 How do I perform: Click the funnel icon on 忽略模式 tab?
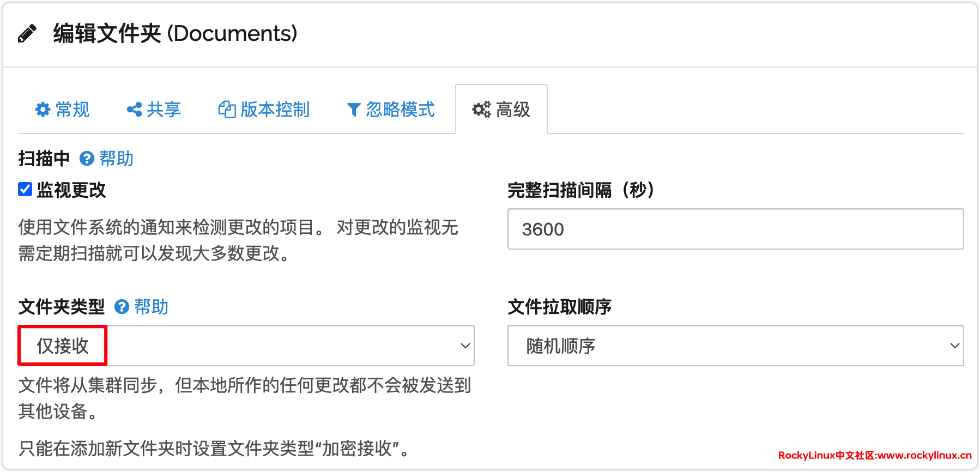(354, 110)
